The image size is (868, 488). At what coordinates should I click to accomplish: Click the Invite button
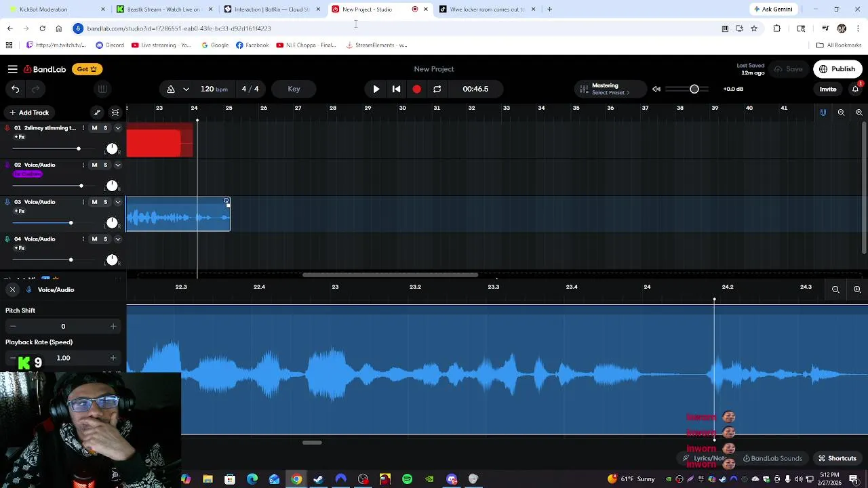click(828, 89)
